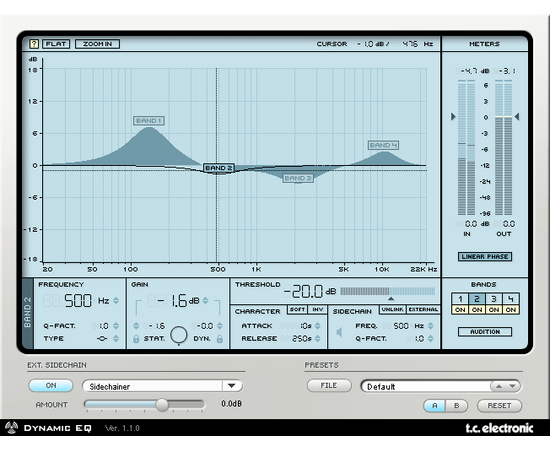Click the OUT level 0.0 value
550x450 pixels.
point(509,224)
